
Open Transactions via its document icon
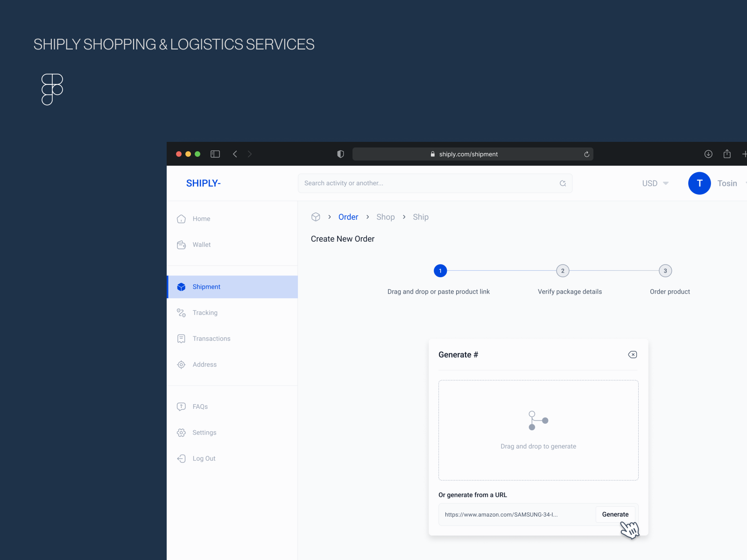[181, 338]
